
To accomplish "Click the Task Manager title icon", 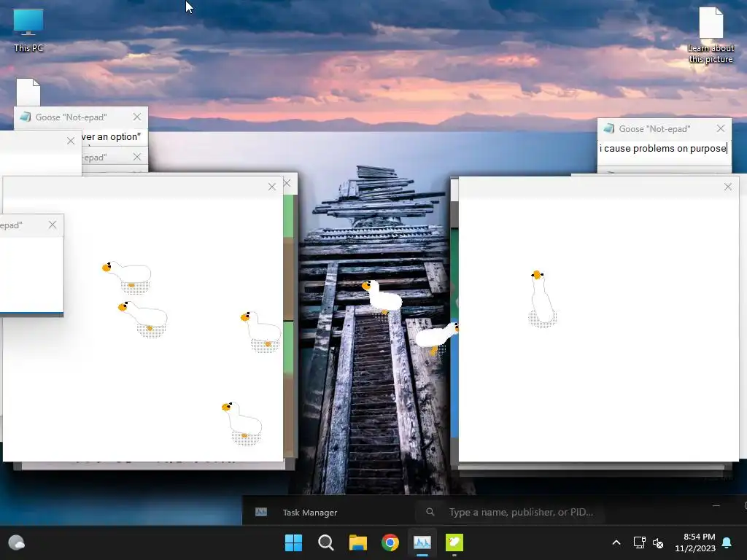I will tap(261, 512).
